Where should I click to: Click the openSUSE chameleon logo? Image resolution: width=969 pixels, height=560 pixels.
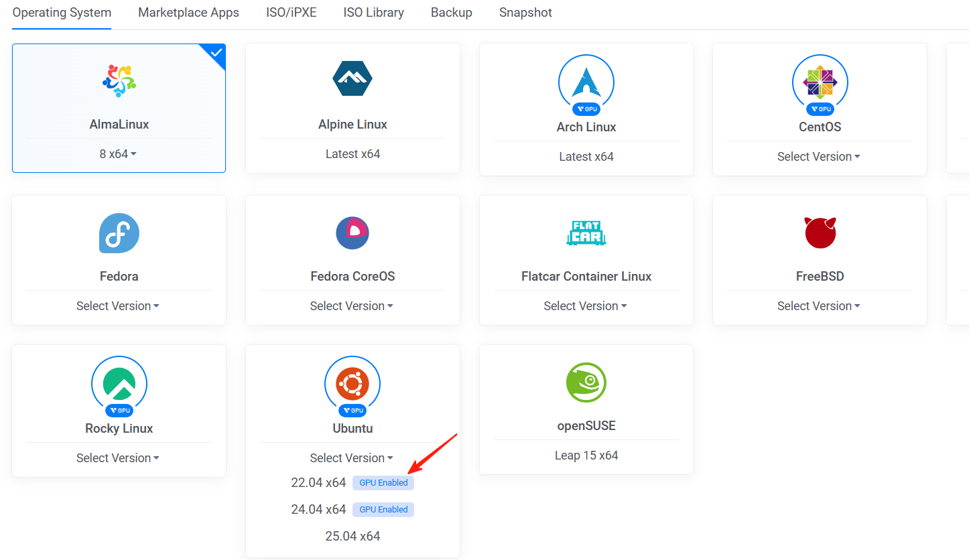[x=586, y=382]
